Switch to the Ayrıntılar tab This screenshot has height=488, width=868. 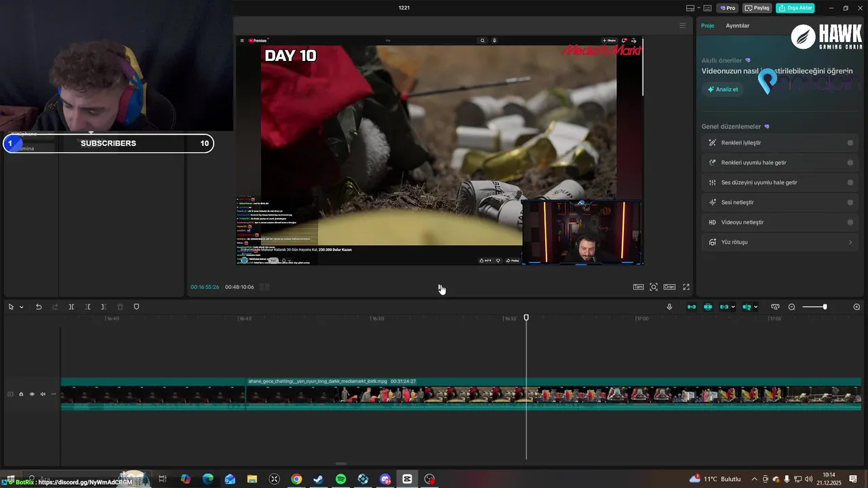click(738, 26)
